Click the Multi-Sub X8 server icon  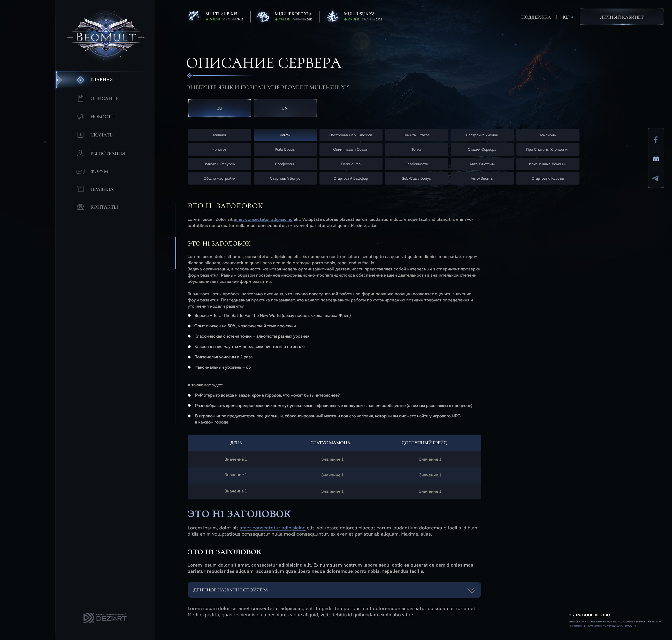click(x=332, y=16)
